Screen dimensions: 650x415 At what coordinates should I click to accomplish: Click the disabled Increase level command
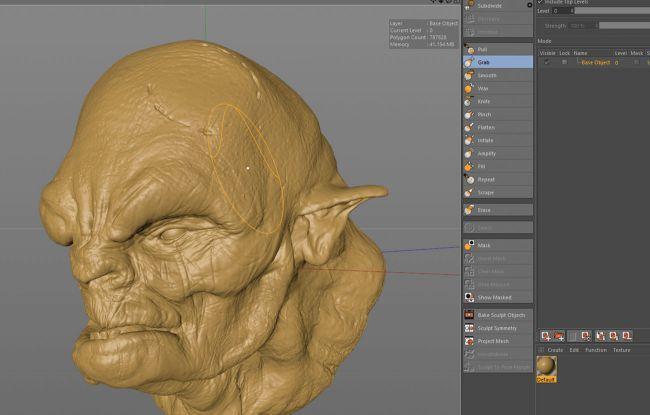pyautogui.click(x=497, y=32)
